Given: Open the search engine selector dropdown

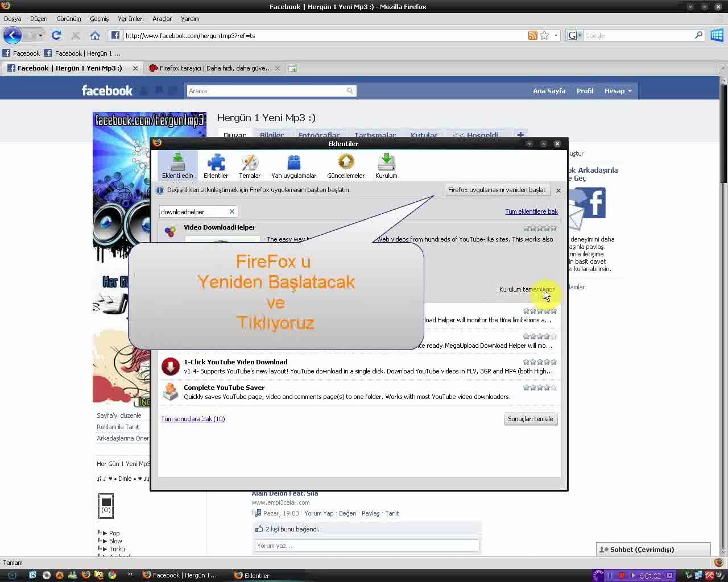Looking at the screenshot, I should (x=574, y=35).
